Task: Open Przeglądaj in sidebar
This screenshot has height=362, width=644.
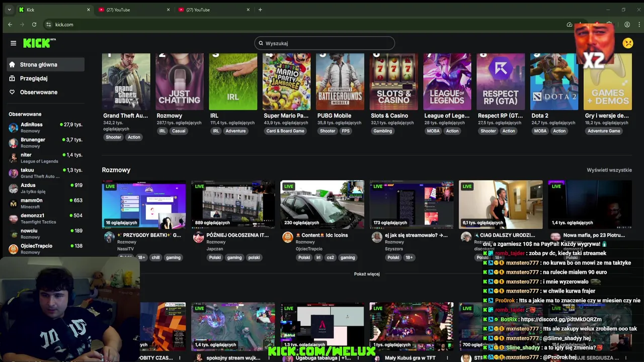Action: 45,78
